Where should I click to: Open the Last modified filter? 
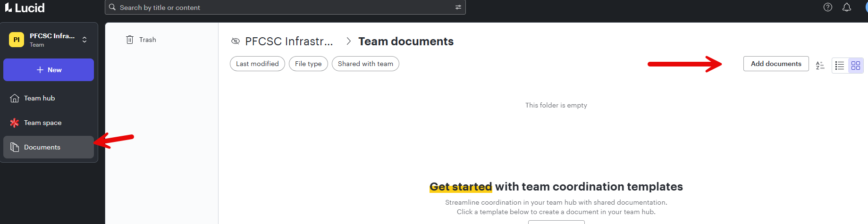[x=257, y=64]
